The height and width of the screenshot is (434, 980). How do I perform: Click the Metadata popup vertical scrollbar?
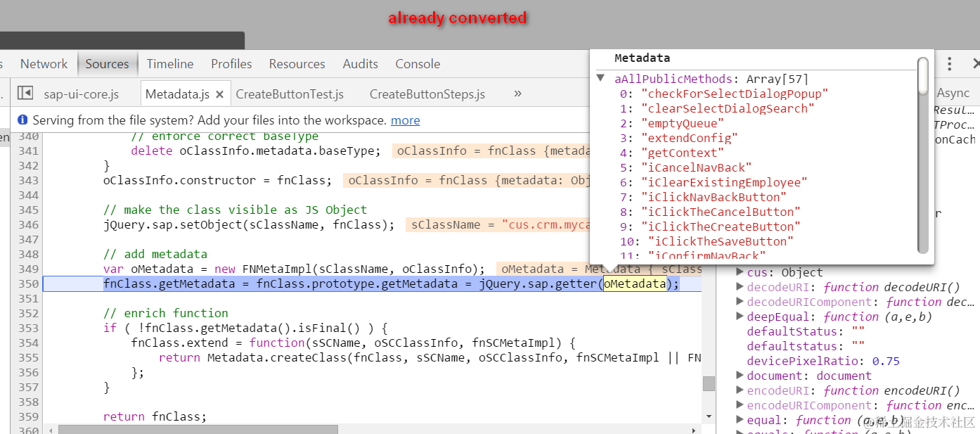[x=923, y=155]
